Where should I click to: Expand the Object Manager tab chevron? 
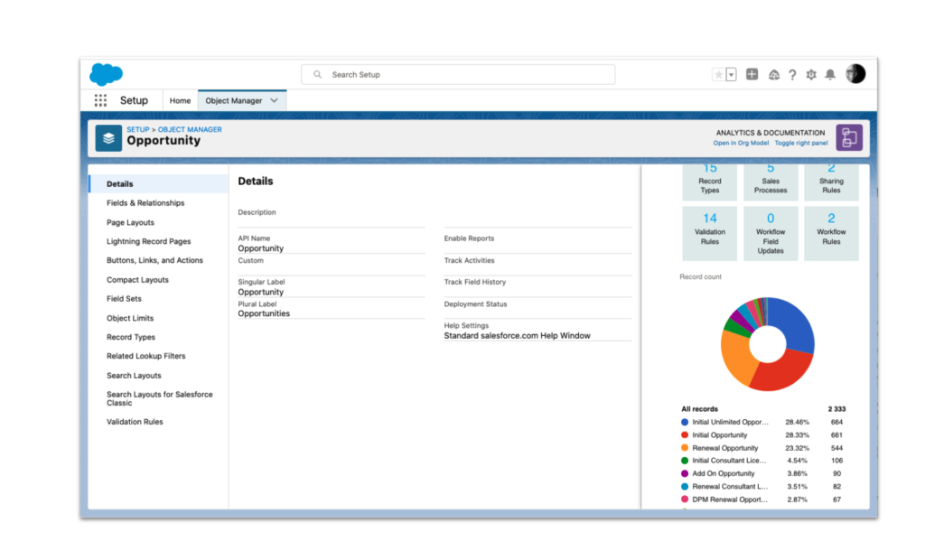pos(274,101)
